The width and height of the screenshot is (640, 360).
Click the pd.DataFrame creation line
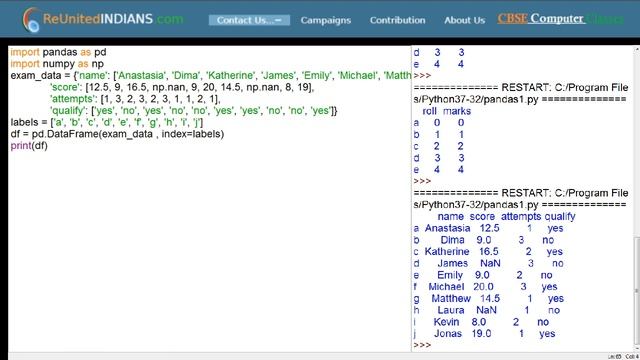pyautogui.click(x=117, y=134)
